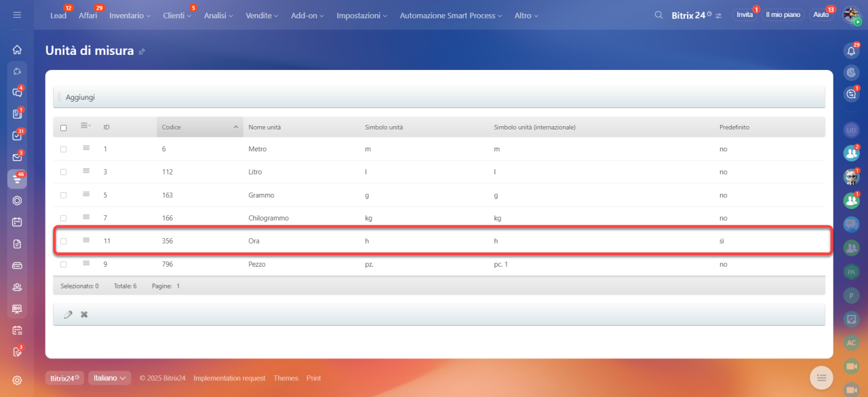Open the row actions menu for Metro
This screenshot has width=868, height=397.
(x=86, y=147)
